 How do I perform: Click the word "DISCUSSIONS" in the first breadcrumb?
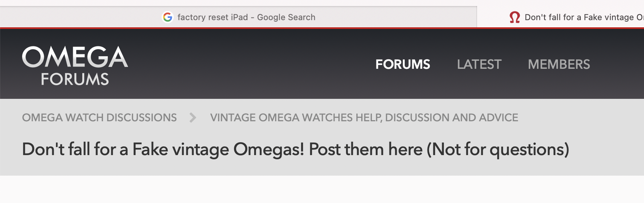pyautogui.click(x=141, y=117)
